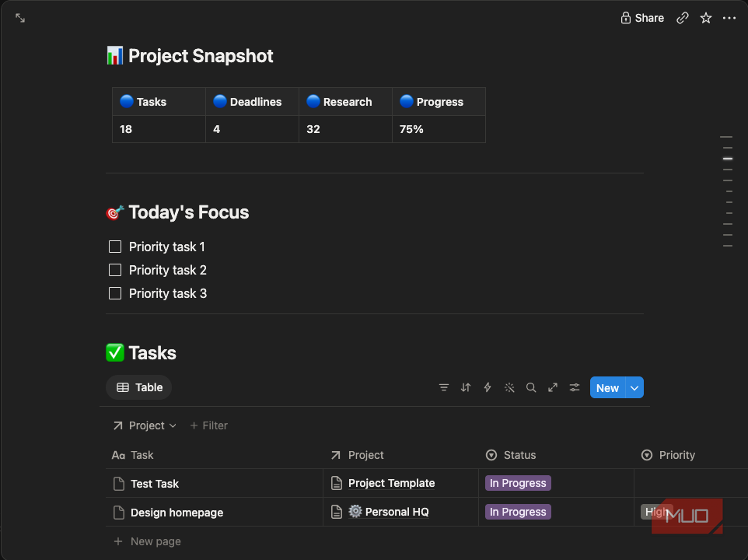Copy page link via chain icon

tap(683, 18)
